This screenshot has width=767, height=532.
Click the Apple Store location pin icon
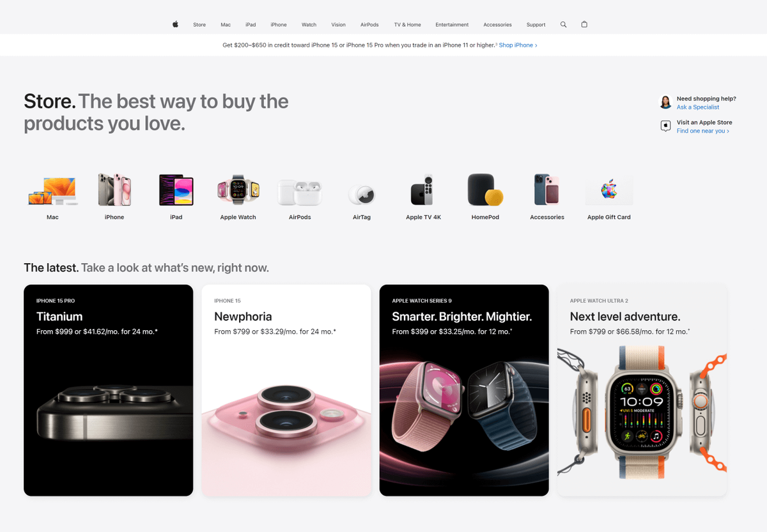point(665,126)
